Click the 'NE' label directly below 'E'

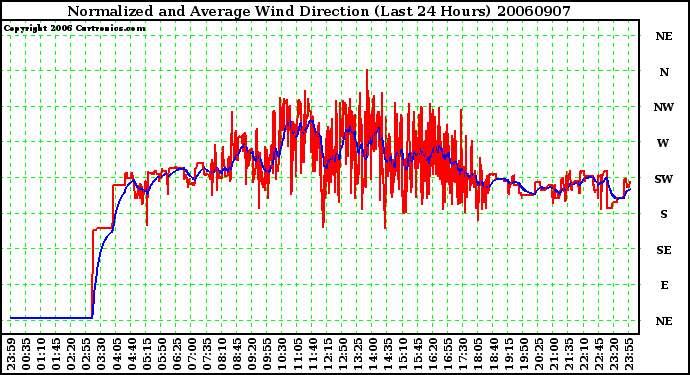664,322
